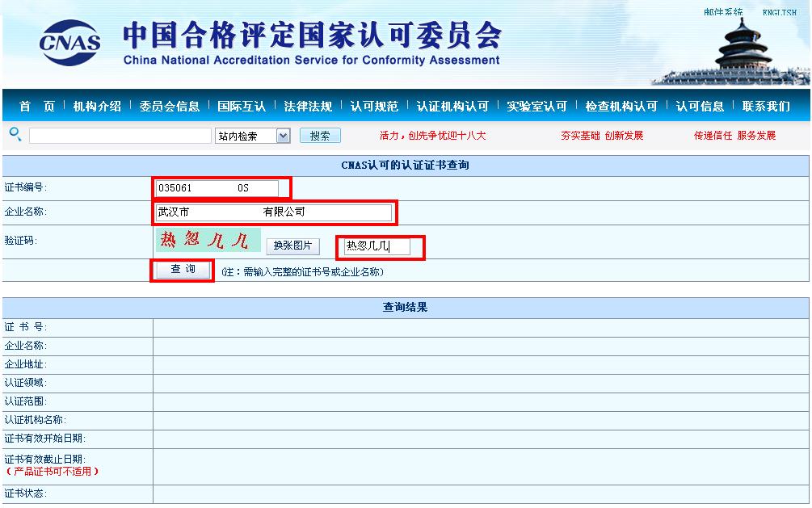Open 联系我们 menu item
The width and height of the screenshot is (812, 508).
(x=766, y=106)
